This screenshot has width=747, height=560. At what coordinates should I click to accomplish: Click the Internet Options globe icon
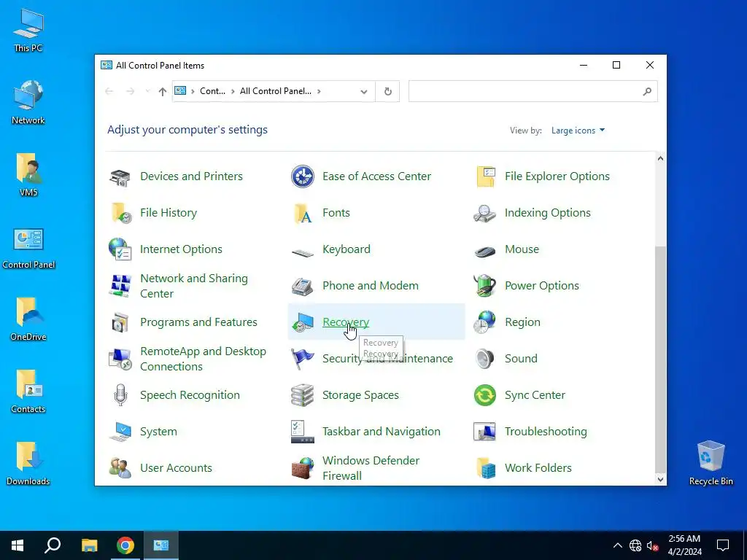[120, 249]
